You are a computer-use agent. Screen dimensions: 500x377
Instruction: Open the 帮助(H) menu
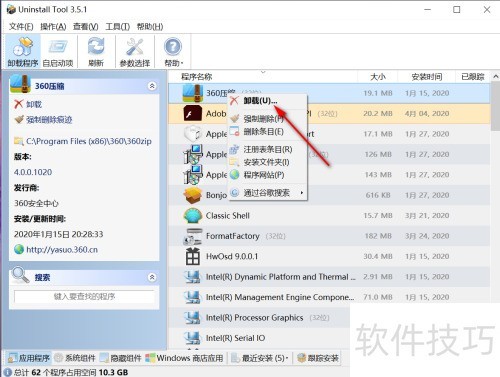click(150, 27)
